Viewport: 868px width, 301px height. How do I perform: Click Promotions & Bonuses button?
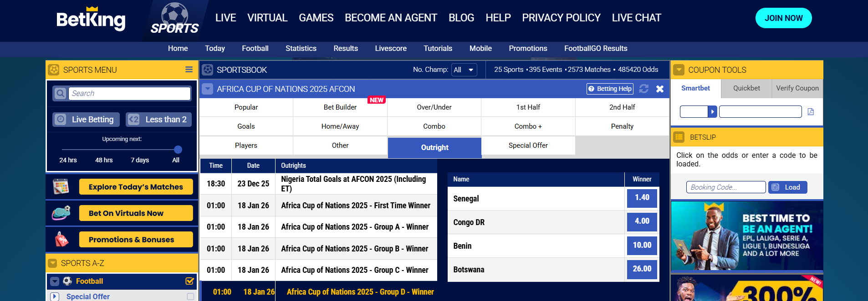[136, 240]
